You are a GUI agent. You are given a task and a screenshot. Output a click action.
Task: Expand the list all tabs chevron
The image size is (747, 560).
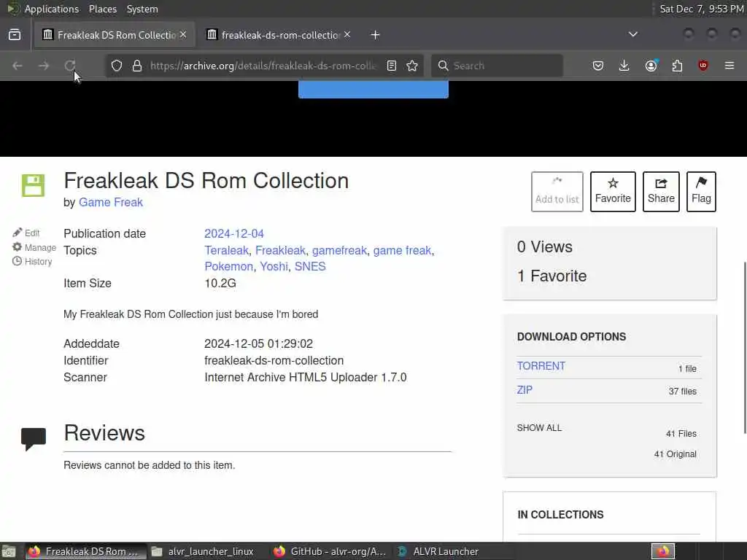tap(633, 34)
